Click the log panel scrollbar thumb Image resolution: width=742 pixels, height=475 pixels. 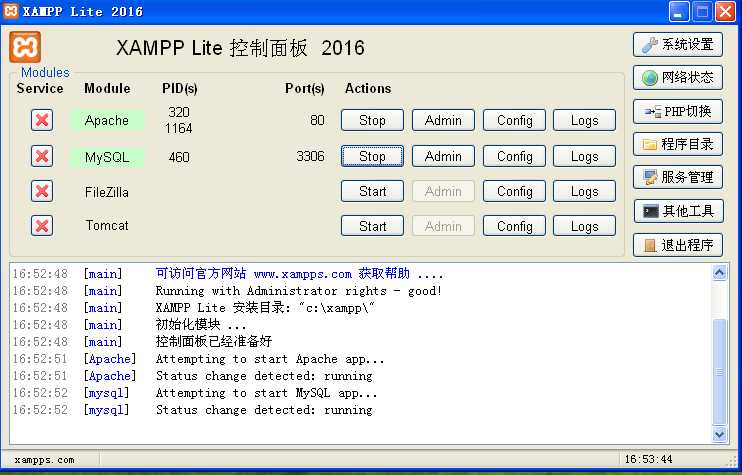719,372
